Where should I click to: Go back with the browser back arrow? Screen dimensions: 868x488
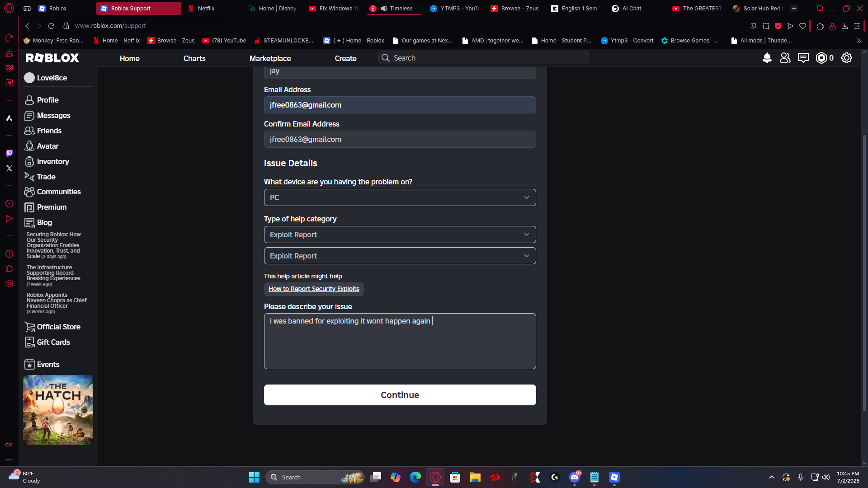coord(27,26)
